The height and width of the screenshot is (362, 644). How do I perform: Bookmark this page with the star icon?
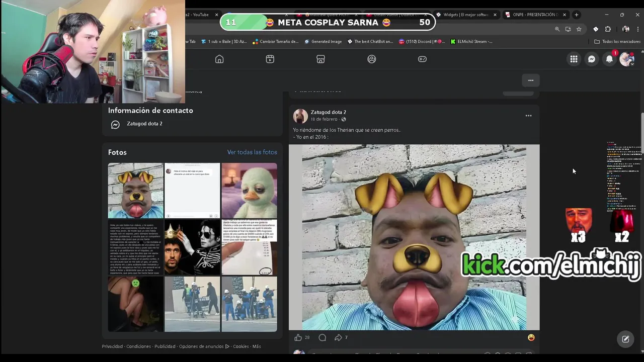[x=579, y=29]
